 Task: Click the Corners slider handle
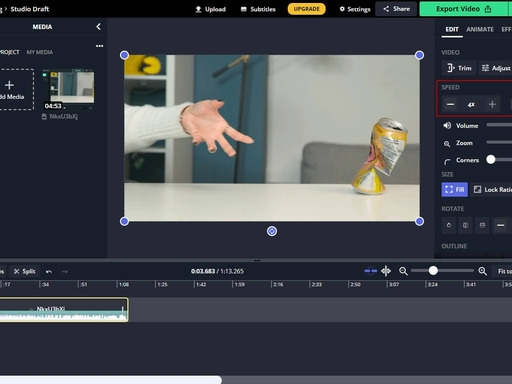[x=491, y=160]
